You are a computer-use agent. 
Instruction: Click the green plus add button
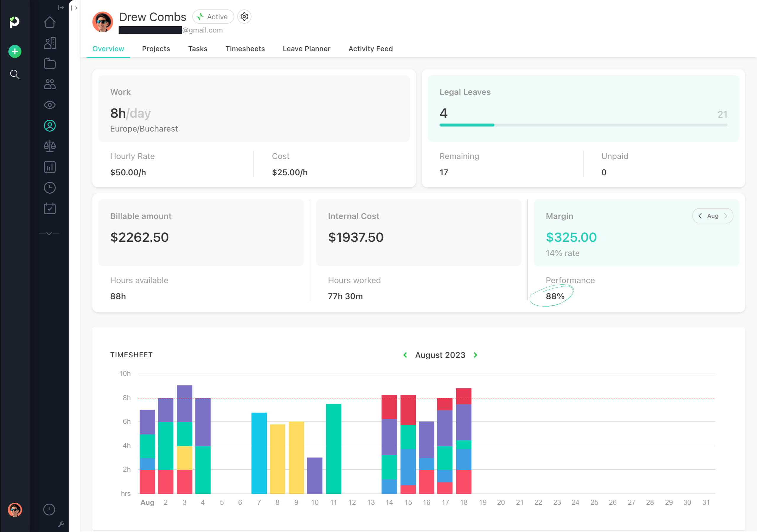pyautogui.click(x=15, y=51)
